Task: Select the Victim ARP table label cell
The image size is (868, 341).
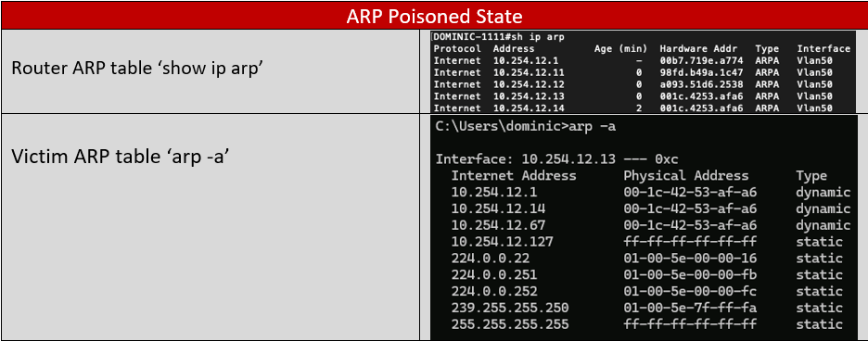Action: [210, 226]
